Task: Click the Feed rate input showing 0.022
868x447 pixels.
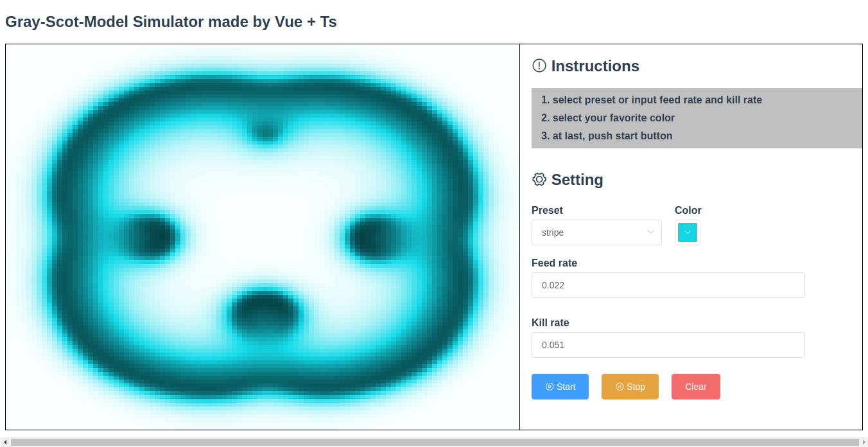Action: click(x=668, y=285)
